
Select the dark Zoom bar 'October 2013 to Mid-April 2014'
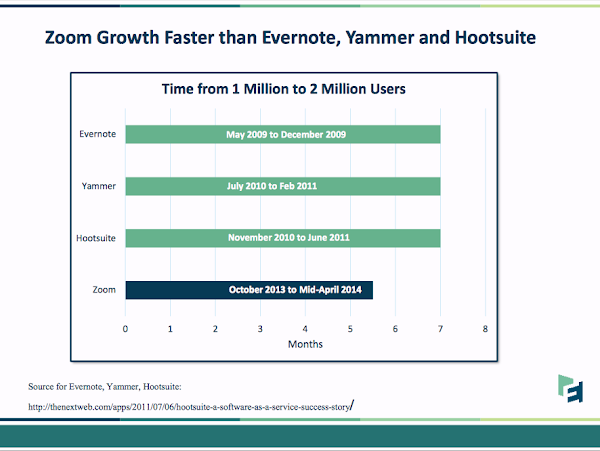click(249, 290)
